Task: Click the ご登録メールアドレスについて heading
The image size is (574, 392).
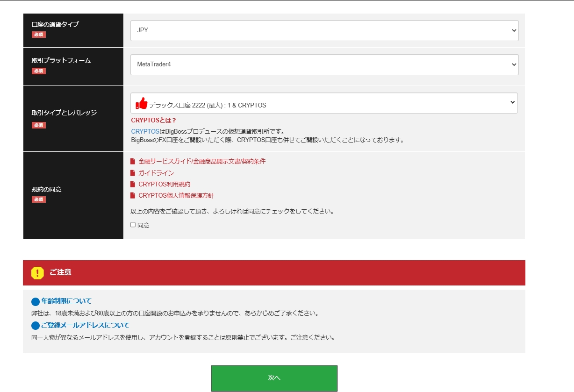Action: pos(85,325)
